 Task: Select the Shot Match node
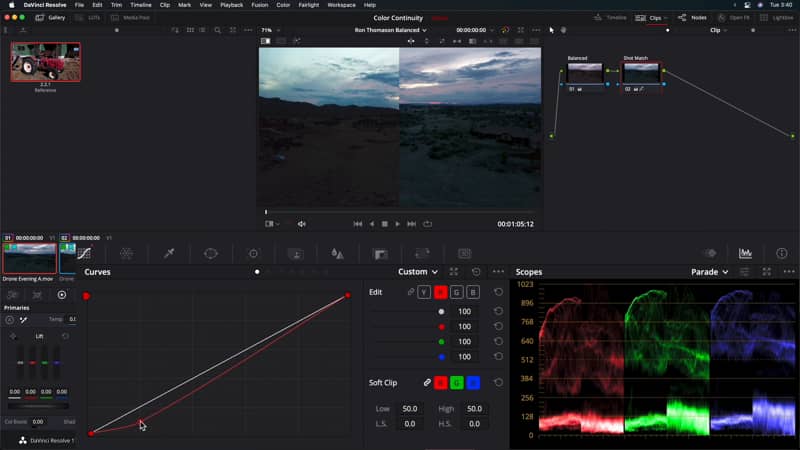point(641,73)
